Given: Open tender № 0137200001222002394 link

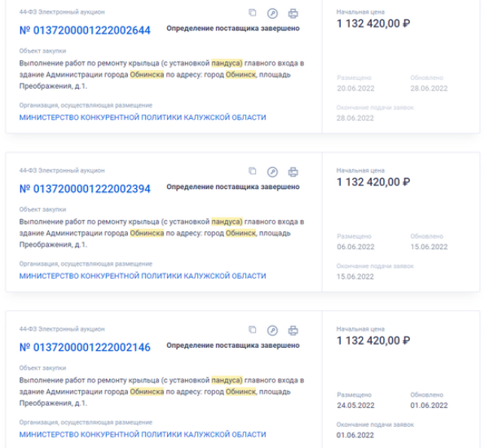Looking at the screenshot, I should coord(85,189).
